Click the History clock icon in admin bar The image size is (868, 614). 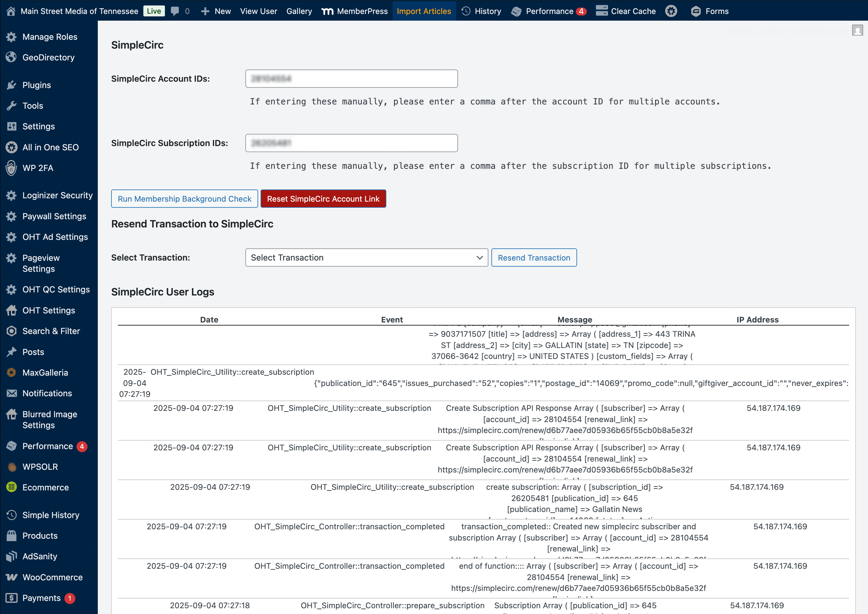pos(466,11)
